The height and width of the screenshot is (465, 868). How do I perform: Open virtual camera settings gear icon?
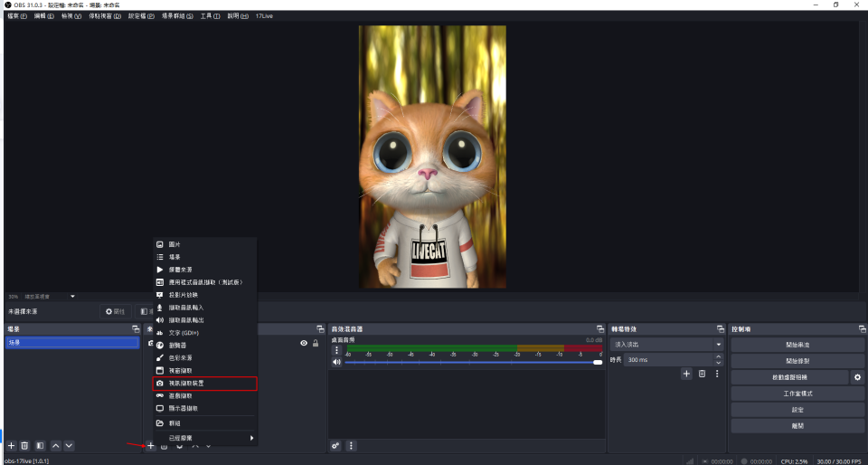(x=857, y=376)
